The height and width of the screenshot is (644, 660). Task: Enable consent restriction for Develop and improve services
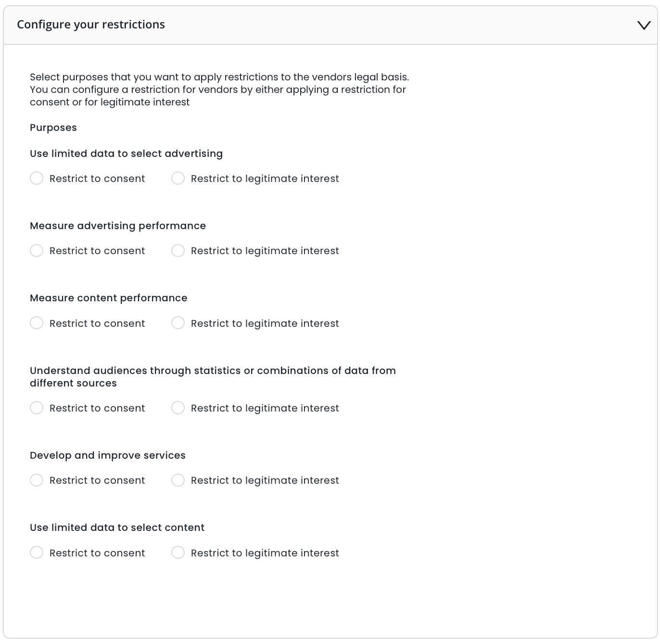click(37, 480)
